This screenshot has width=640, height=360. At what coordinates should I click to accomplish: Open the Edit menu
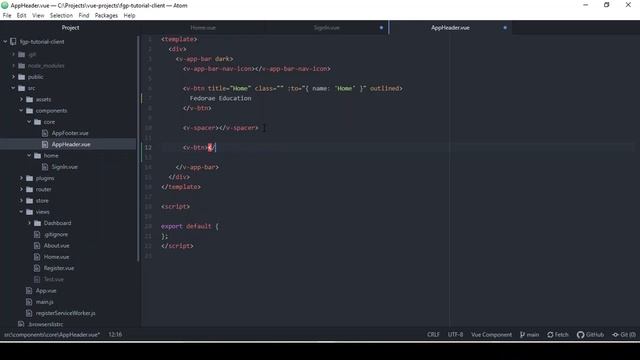21,16
